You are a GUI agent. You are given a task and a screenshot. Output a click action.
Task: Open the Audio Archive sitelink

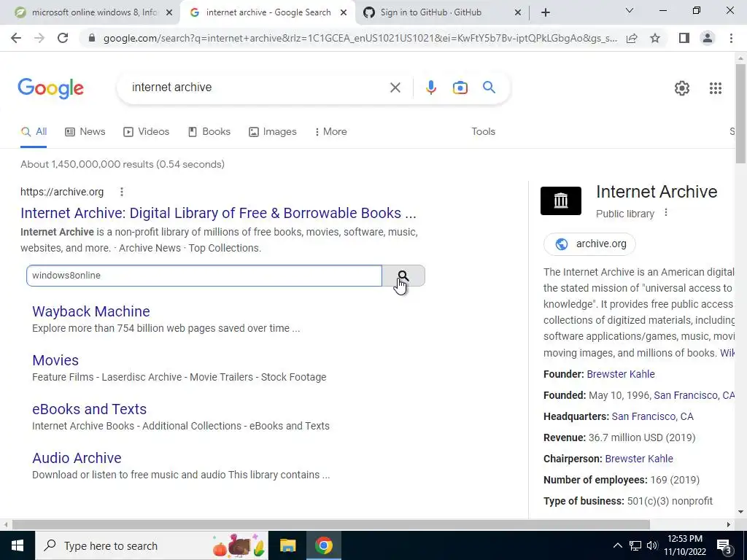[77, 458]
